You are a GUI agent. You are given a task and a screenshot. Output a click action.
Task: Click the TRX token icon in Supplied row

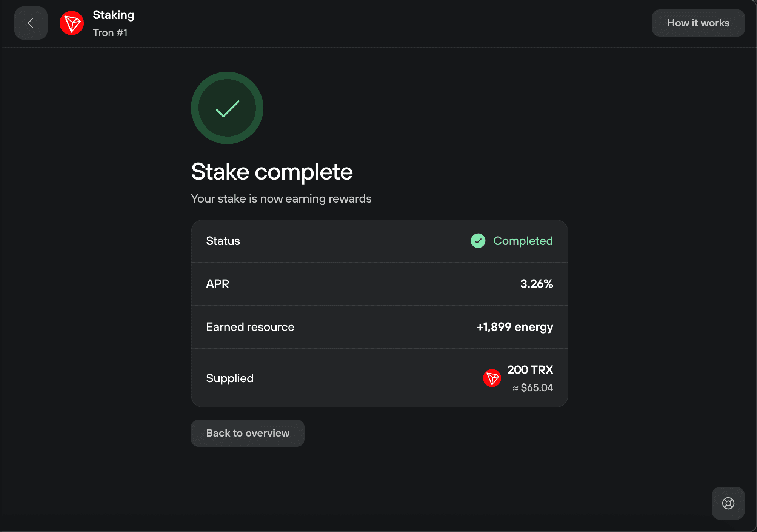click(x=492, y=378)
